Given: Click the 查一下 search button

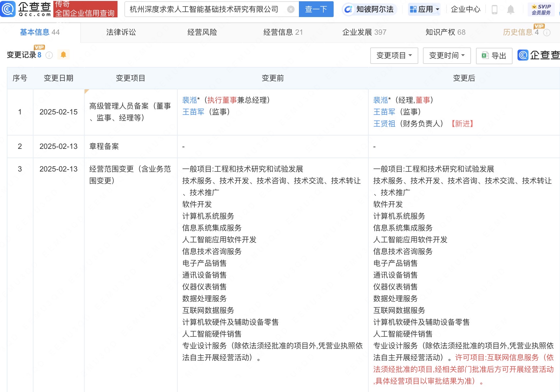Looking at the screenshot, I should tap(316, 9).
